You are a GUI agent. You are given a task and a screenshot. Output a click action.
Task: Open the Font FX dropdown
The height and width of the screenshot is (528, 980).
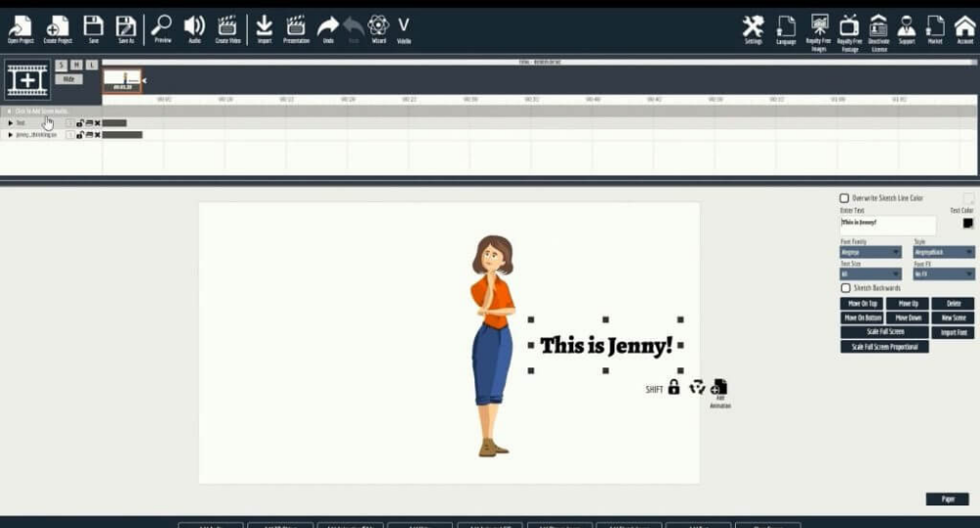(943, 274)
